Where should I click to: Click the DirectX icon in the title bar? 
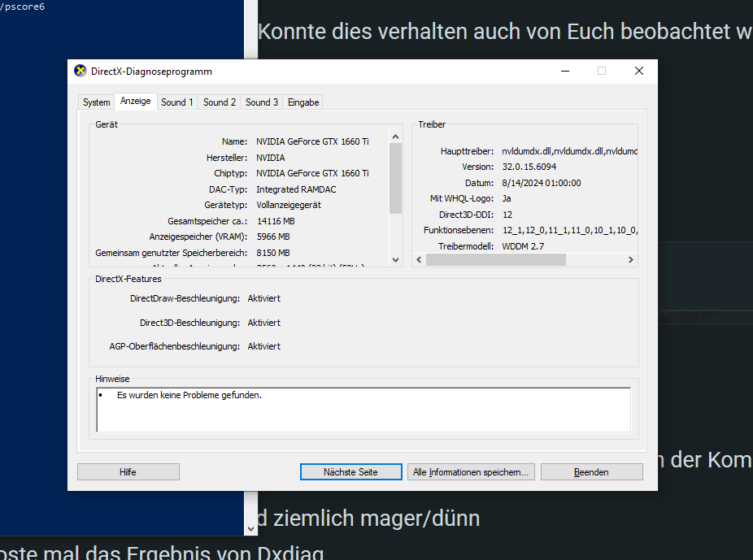click(x=80, y=71)
